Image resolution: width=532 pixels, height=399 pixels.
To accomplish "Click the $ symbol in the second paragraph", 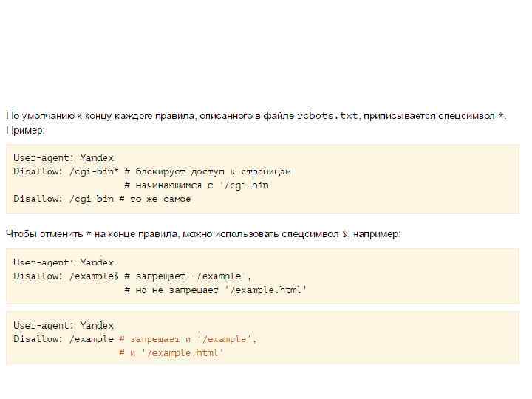I will click(x=344, y=234).
